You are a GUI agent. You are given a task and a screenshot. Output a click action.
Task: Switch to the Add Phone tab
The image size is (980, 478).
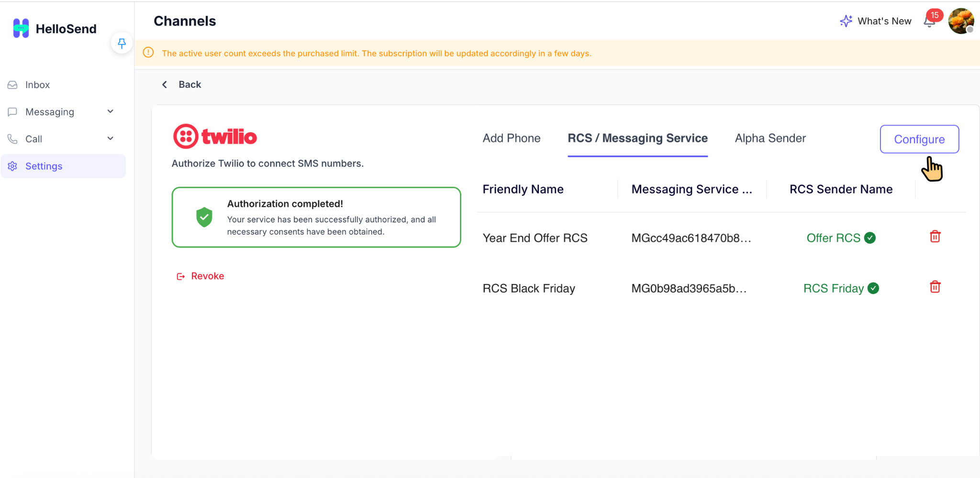click(x=512, y=138)
